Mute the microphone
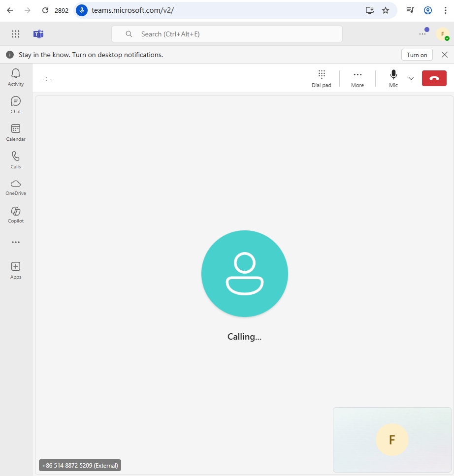 [393, 79]
